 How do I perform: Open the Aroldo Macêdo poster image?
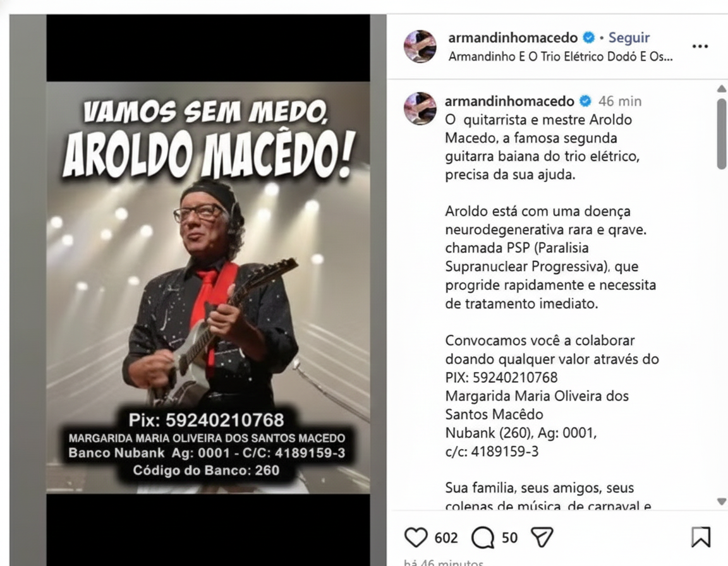208,287
